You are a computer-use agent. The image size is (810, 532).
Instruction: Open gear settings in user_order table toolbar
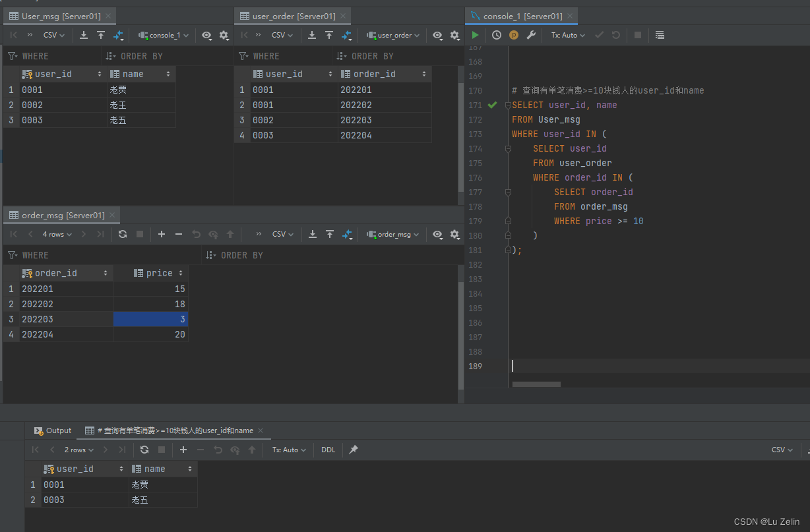(454, 35)
